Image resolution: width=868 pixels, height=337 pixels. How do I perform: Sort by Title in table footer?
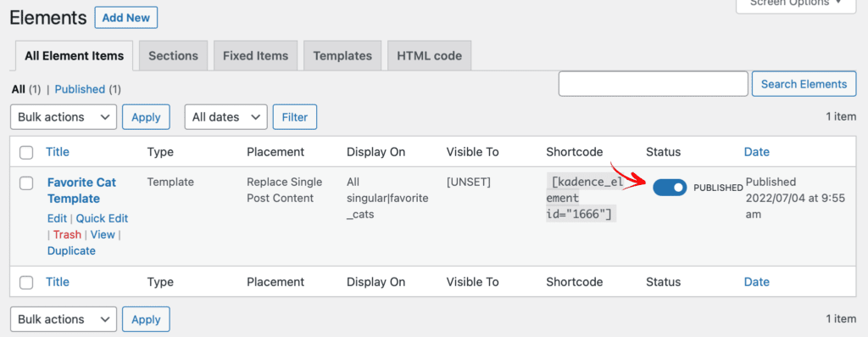click(58, 282)
